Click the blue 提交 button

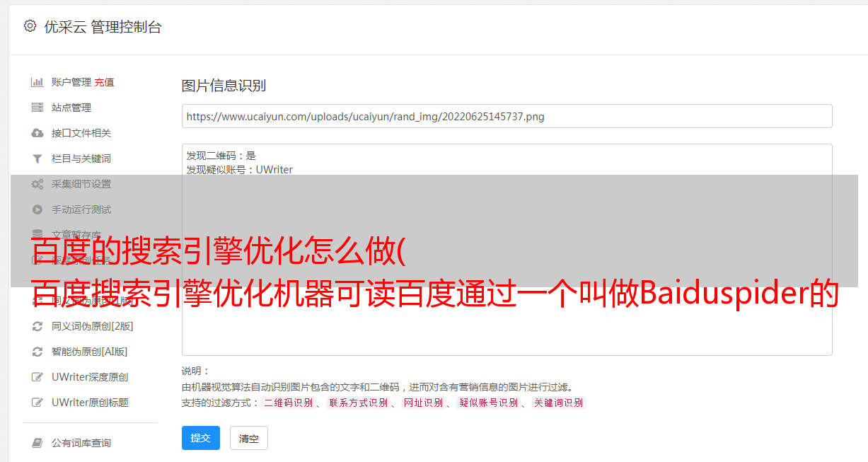pos(201,438)
